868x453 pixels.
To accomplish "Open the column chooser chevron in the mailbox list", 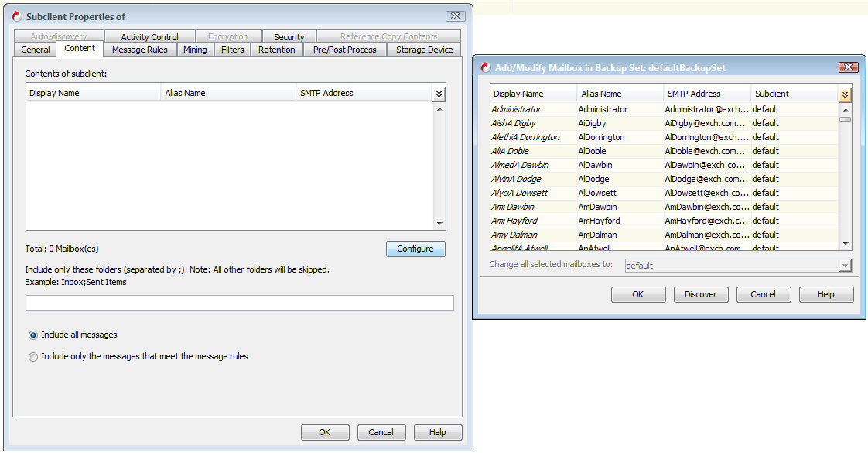I will tap(845, 94).
